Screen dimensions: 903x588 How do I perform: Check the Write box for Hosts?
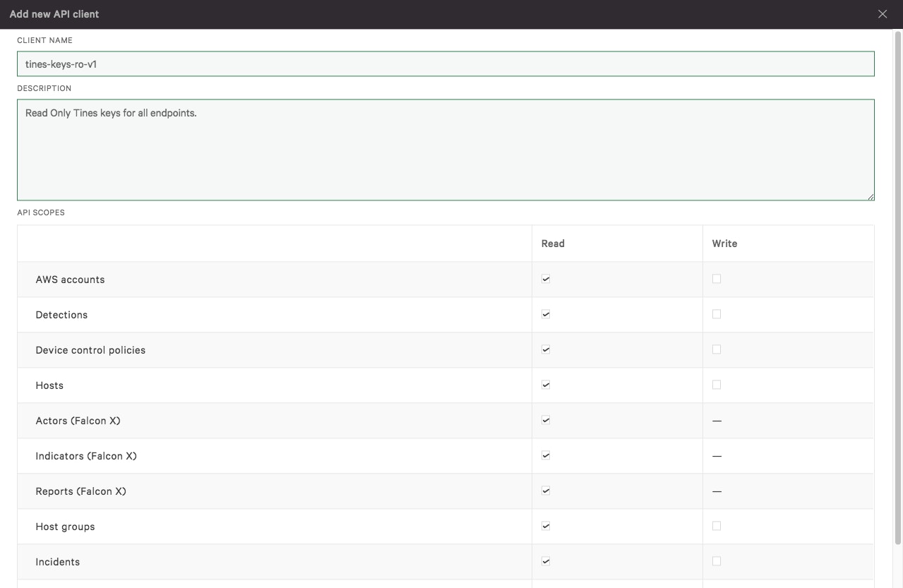717,385
